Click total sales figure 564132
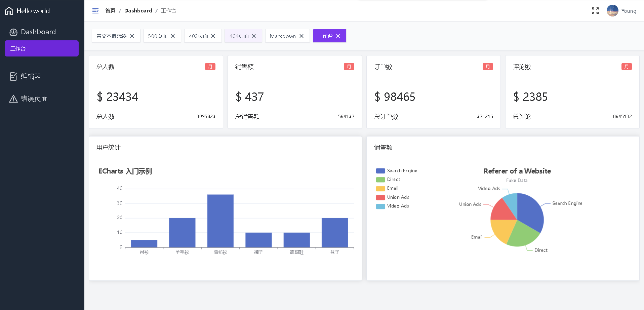 [x=346, y=116]
